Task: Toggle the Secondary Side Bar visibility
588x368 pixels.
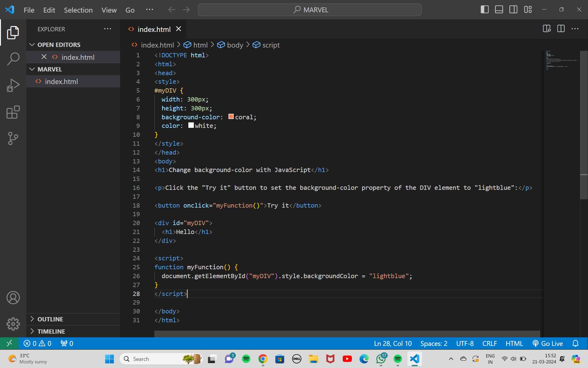Action: click(514, 10)
